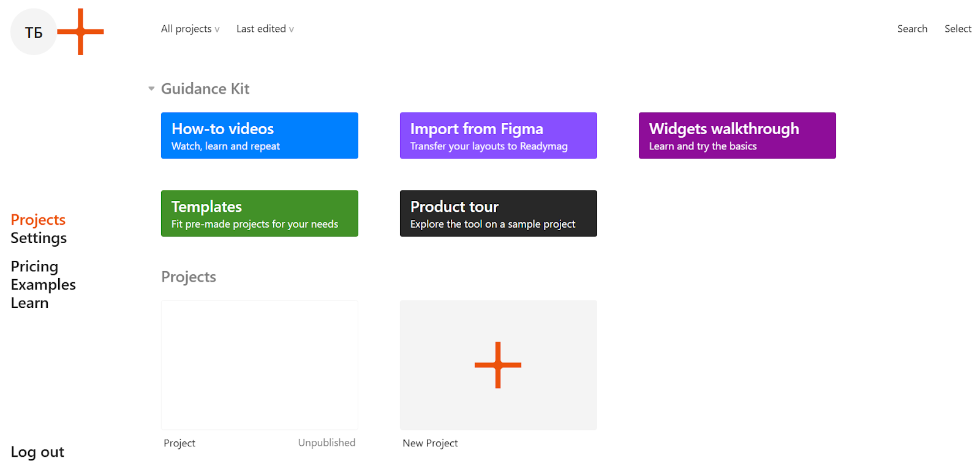Open the Settings sidebar item
Image resolution: width=980 pixels, height=469 pixels.
pyautogui.click(x=39, y=238)
